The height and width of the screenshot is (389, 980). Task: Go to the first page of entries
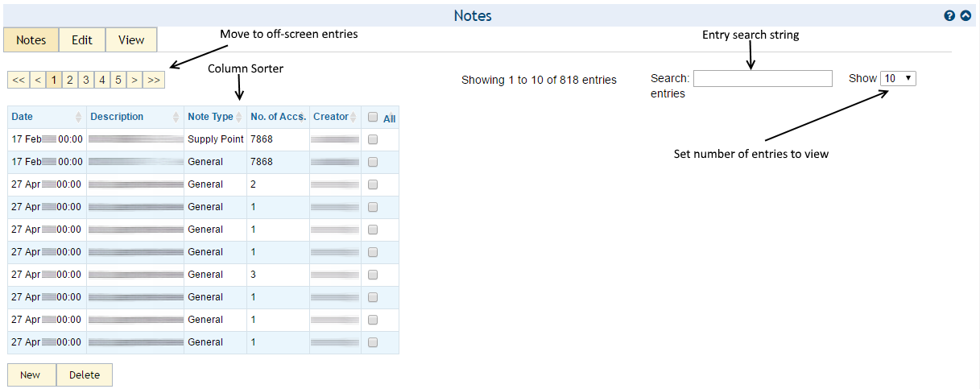(19, 80)
